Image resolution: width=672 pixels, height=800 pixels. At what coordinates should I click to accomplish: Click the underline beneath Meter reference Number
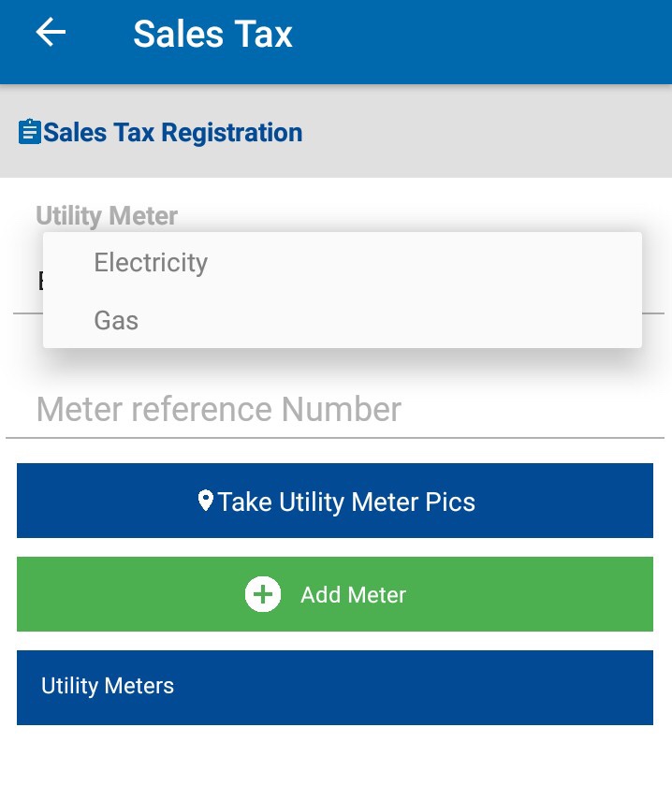point(335,438)
